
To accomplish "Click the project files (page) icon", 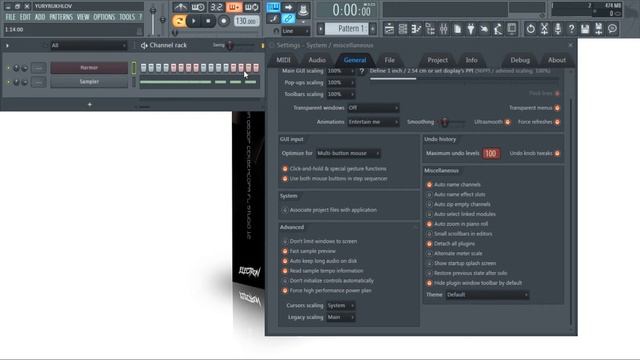I will point(458,29).
